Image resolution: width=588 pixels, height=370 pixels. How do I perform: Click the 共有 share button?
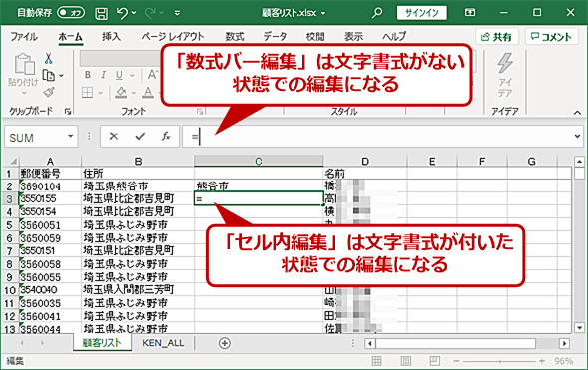(x=497, y=37)
